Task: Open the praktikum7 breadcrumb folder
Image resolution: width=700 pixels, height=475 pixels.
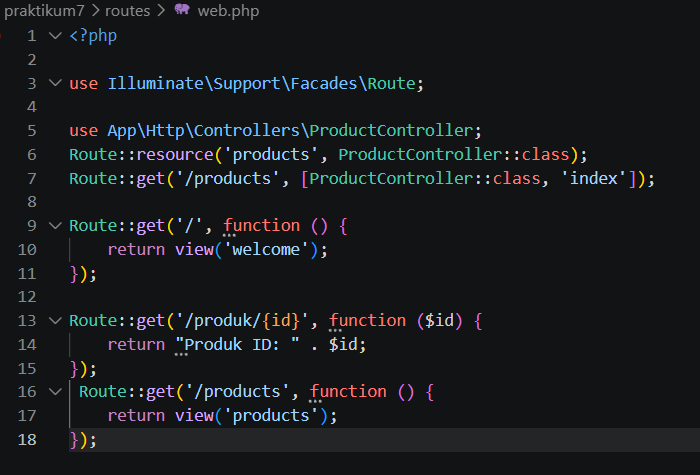Action: [x=44, y=10]
